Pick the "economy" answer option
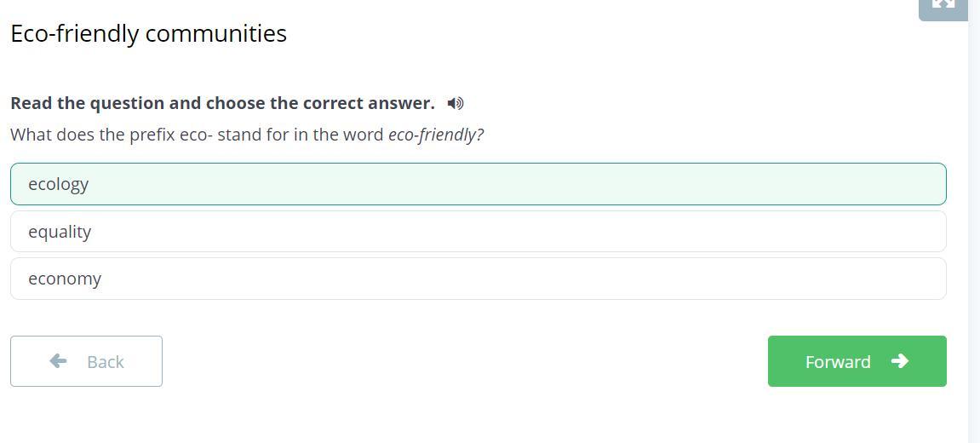The width and height of the screenshot is (980, 443). point(479,279)
